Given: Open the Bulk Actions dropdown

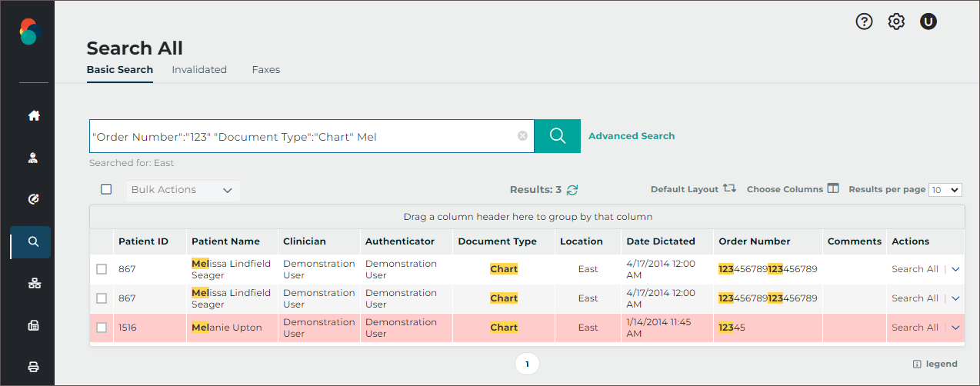Looking at the screenshot, I should [182, 190].
